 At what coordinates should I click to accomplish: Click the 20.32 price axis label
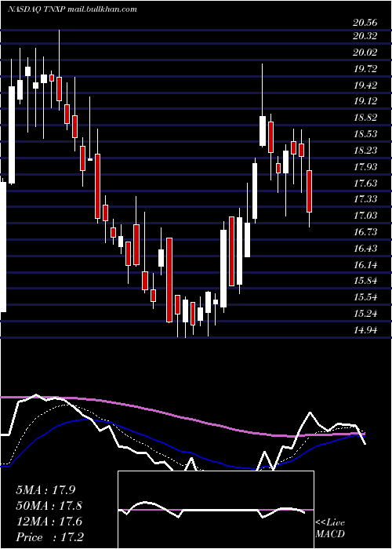(365, 36)
